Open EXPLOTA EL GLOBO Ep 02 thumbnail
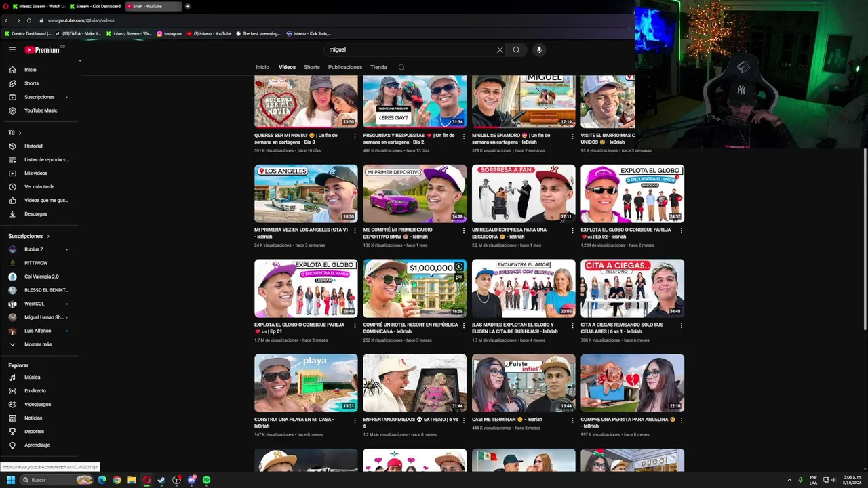 (632, 194)
